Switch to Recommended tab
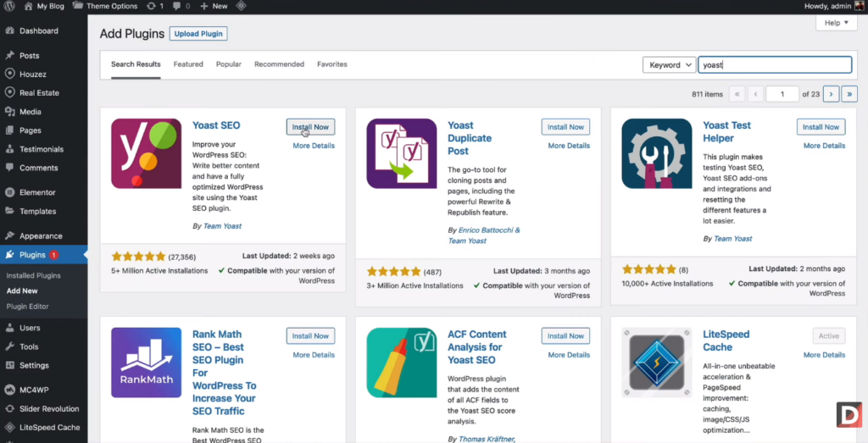 pyautogui.click(x=279, y=64)
